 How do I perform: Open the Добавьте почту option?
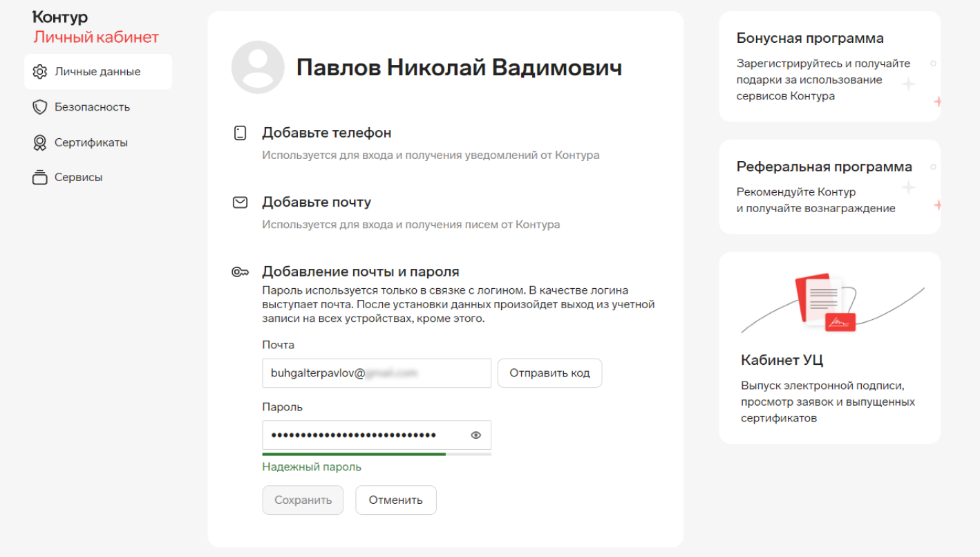coord(317,202)
